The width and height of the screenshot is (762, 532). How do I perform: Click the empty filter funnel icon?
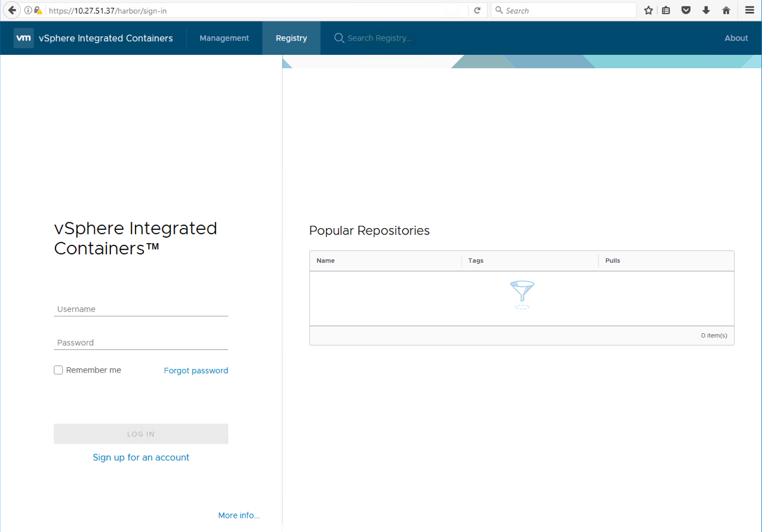pyautogui.click(x=522, y=295)
